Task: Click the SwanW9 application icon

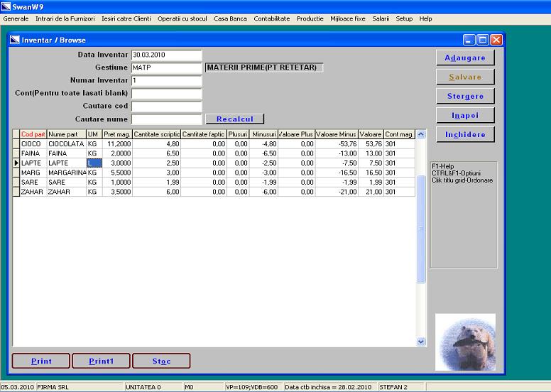Action: click(x=6, y=6)
